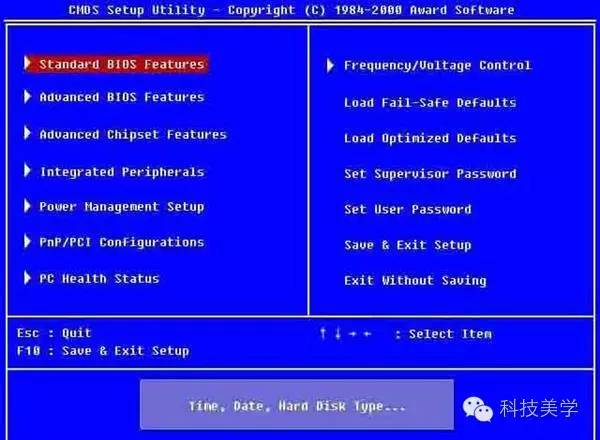The width and height of the screenshot is (600, 440).
Task: Click the ': Select Item' hint text
Action: pyautogui.click(x=443, y=334)
